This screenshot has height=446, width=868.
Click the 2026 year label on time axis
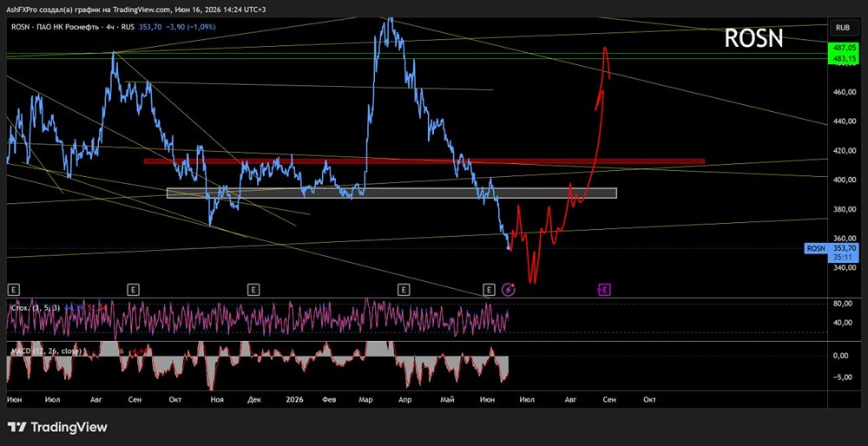point(293,399)
